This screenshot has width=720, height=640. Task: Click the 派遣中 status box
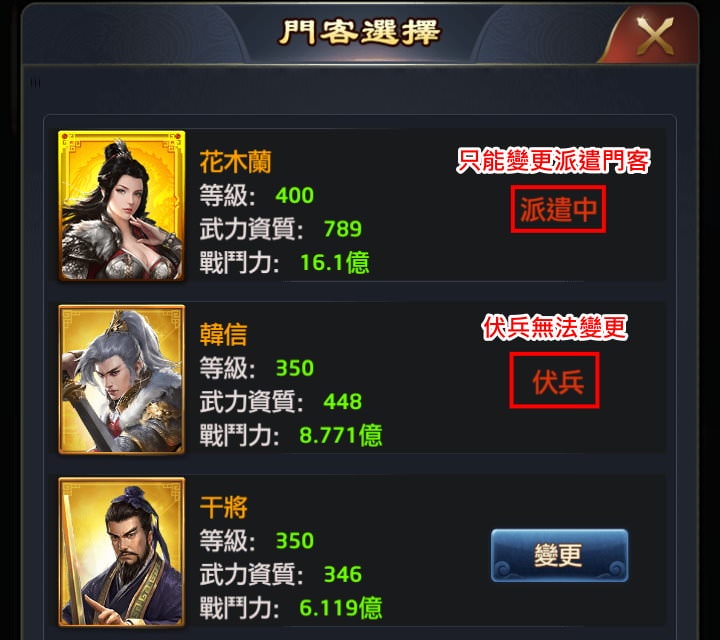click(558, 209)
